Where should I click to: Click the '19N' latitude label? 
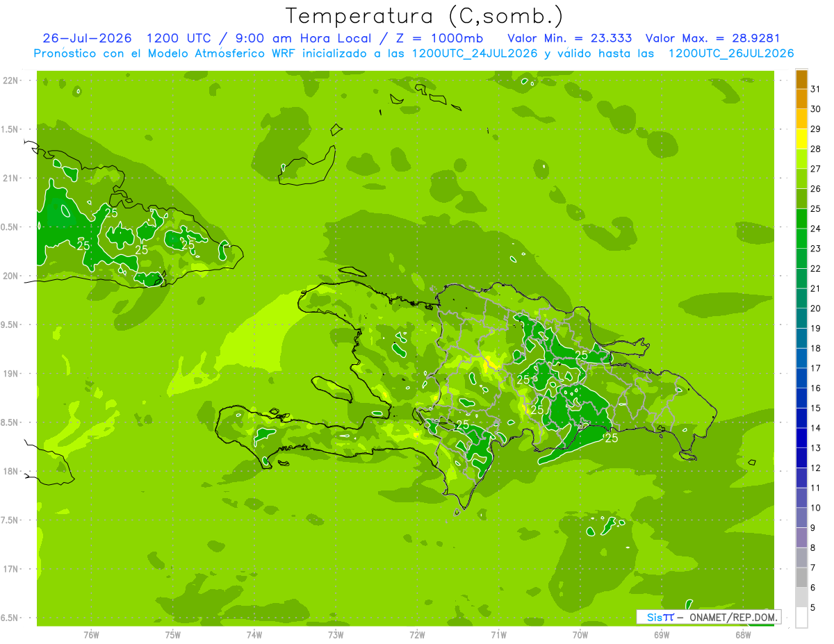pos(10,374)
